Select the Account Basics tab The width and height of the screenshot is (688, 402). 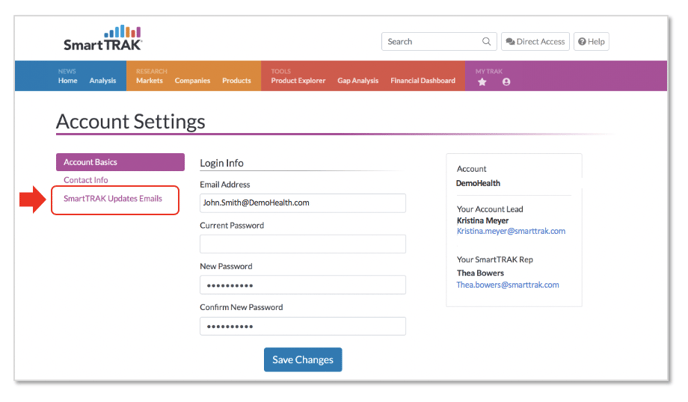pos(120,162)
